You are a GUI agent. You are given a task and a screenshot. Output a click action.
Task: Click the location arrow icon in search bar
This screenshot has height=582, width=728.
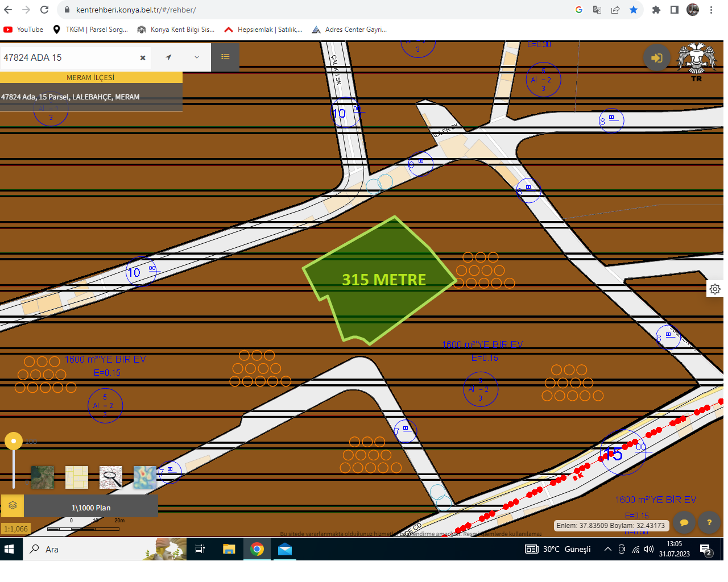click(168, 57)
